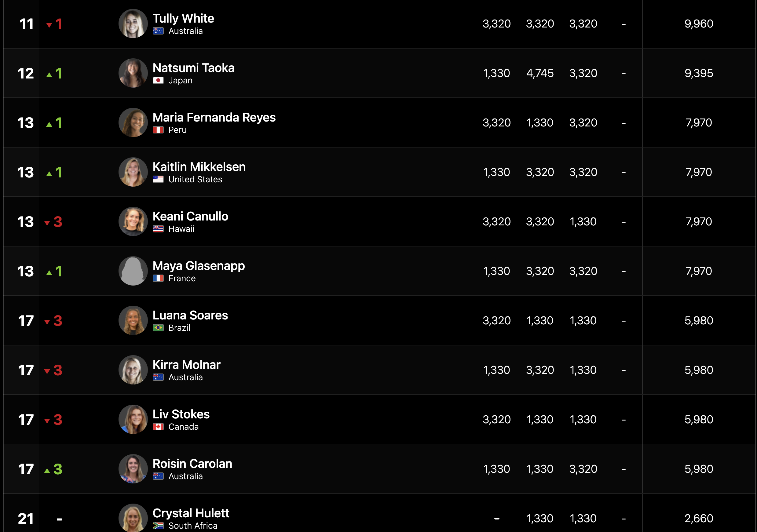Click the France flag icon
Image resolution: width=757 pixels, height=532 pixels.
coord(158,278)
